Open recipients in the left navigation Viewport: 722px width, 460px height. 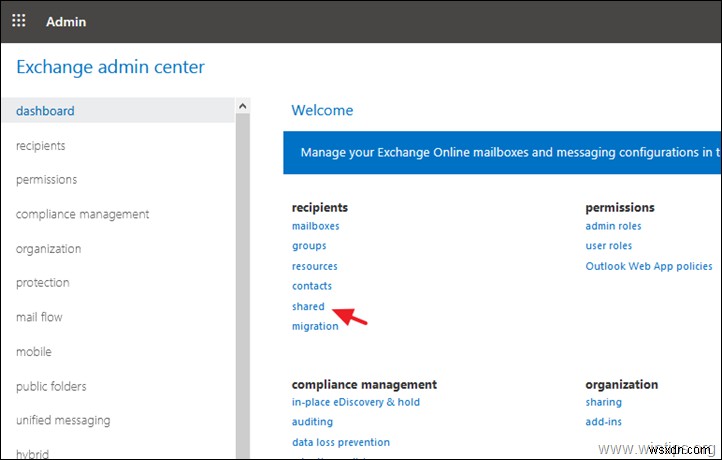[41, 146]
